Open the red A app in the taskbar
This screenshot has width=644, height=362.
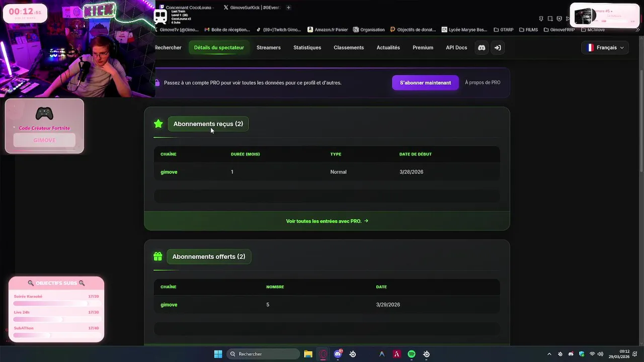tap(396, 354)
